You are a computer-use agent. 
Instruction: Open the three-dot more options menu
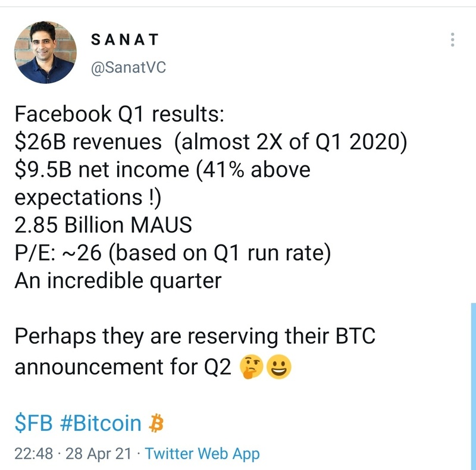(453, 40)
